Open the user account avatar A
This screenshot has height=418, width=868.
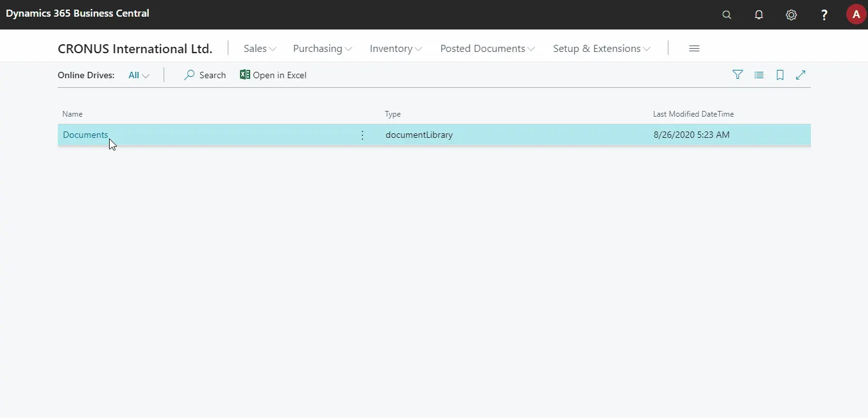(856, 14)
